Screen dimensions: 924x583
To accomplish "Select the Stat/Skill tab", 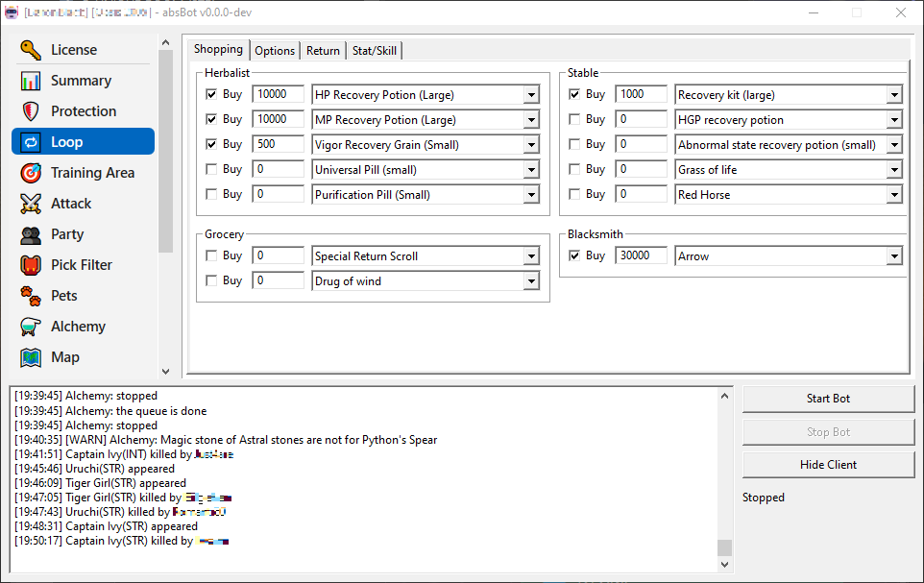I will tap(375, 51).
